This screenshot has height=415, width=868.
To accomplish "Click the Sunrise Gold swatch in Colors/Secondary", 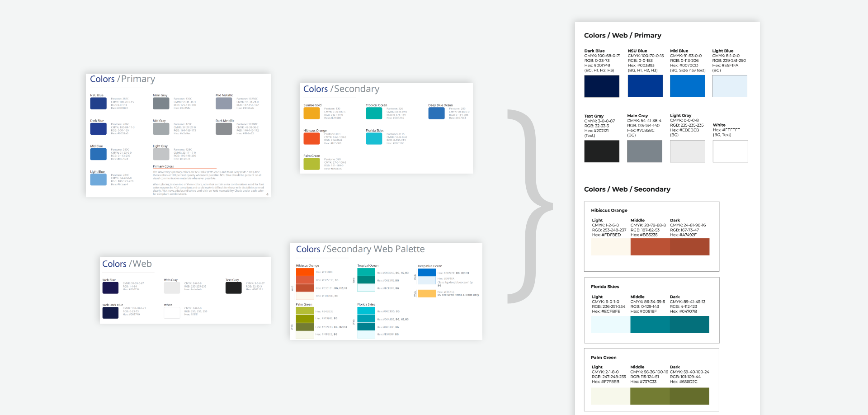I will 311,113.
